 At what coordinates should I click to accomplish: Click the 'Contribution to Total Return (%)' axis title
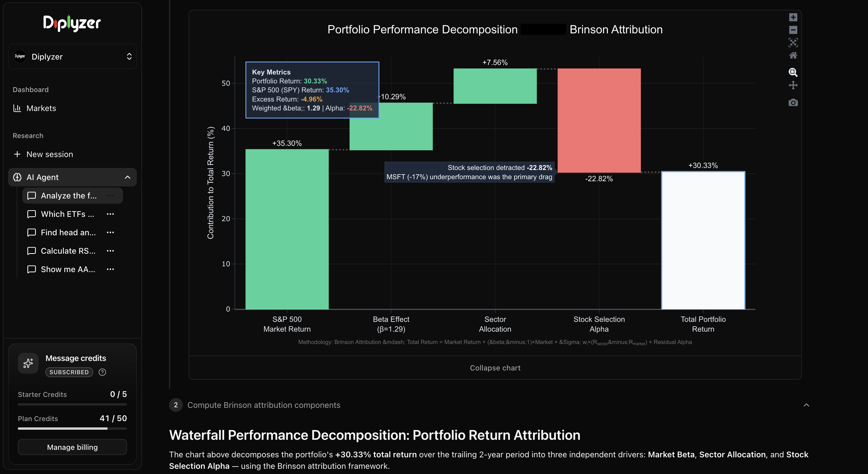pyautogui.click(x=211, y=183)
